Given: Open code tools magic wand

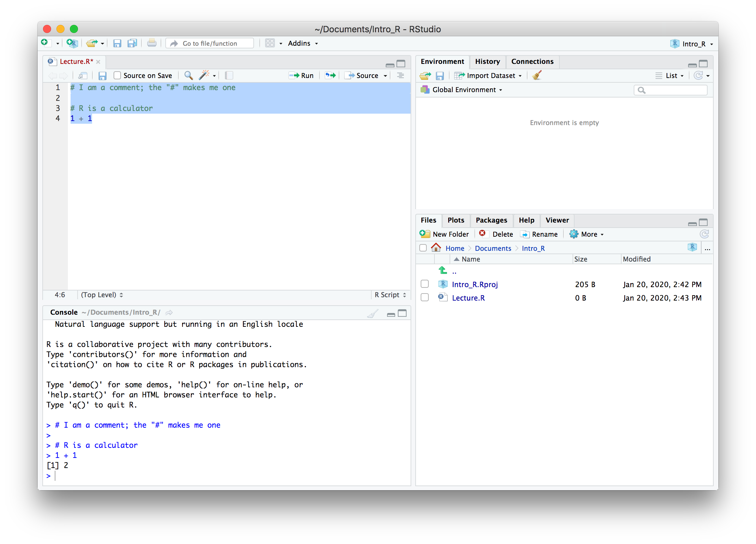Looking at the screenshot, I should (x=204, y=75).
